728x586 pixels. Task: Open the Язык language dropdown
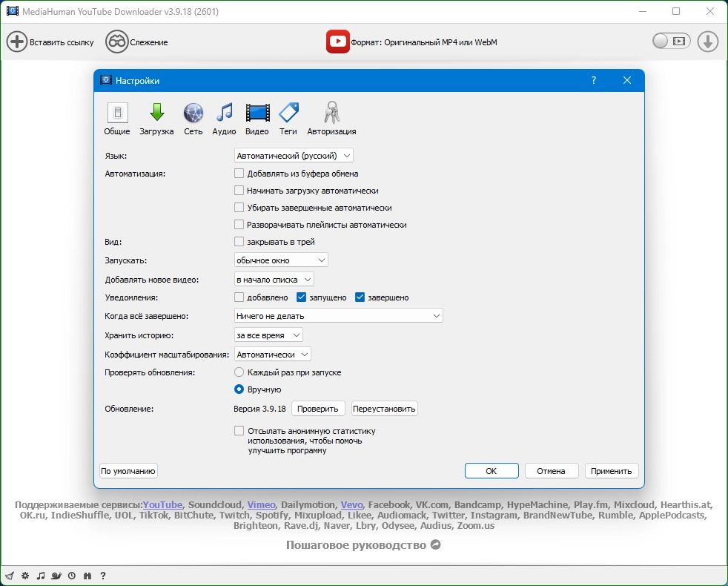[294, 156]
